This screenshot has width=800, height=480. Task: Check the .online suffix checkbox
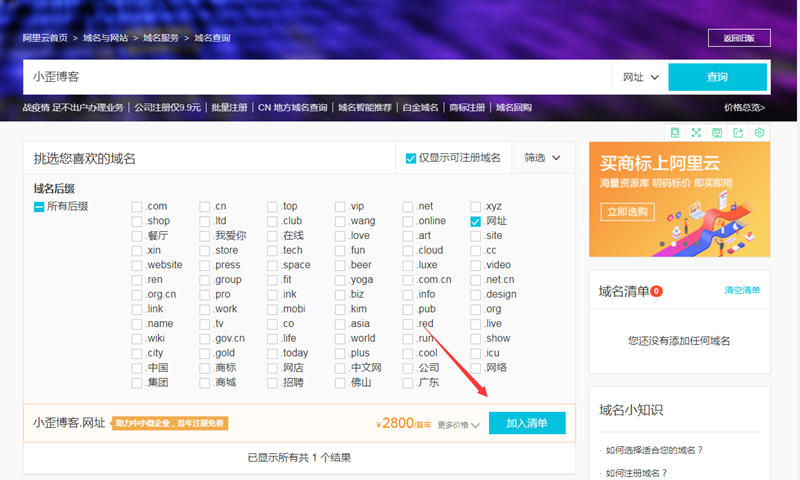[408, 221]
